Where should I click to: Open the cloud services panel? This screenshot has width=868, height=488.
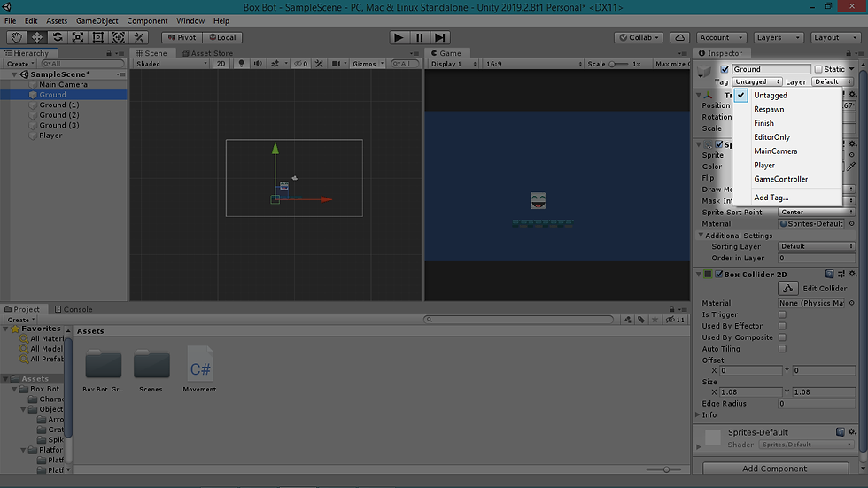pos(680,37)
